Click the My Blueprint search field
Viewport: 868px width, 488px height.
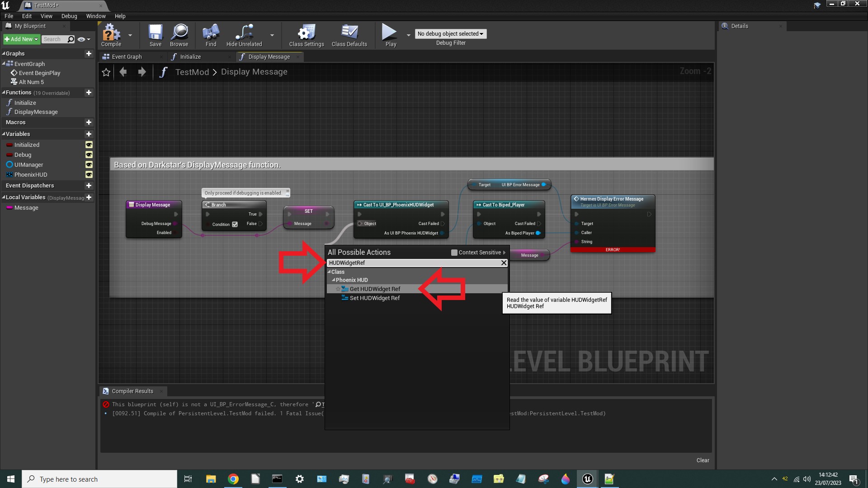coord(55,39)
